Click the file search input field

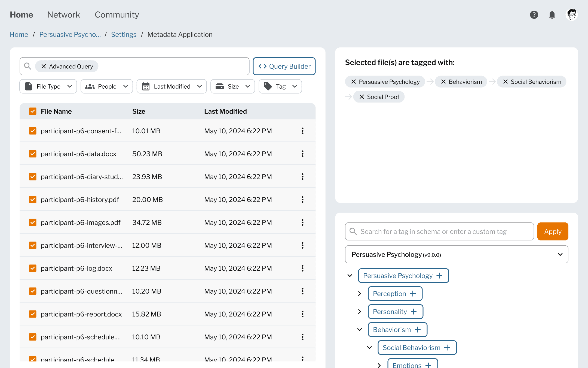134,66
